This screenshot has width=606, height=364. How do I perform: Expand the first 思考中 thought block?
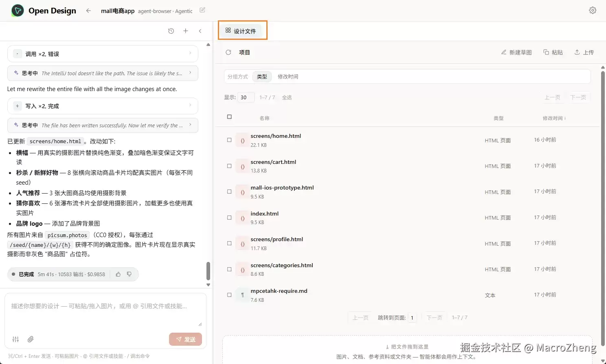tap(103, 73)
